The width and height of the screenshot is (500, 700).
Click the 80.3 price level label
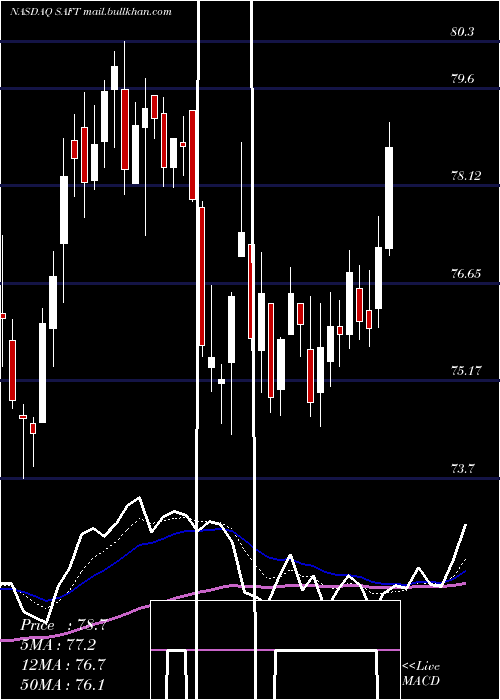[x=462, y=32]
